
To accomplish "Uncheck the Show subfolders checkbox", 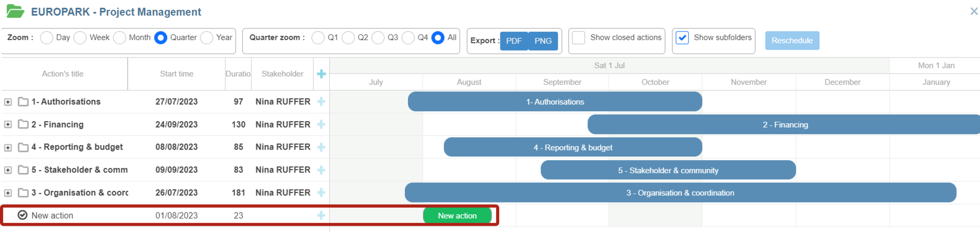I will [x=682, y=38].
